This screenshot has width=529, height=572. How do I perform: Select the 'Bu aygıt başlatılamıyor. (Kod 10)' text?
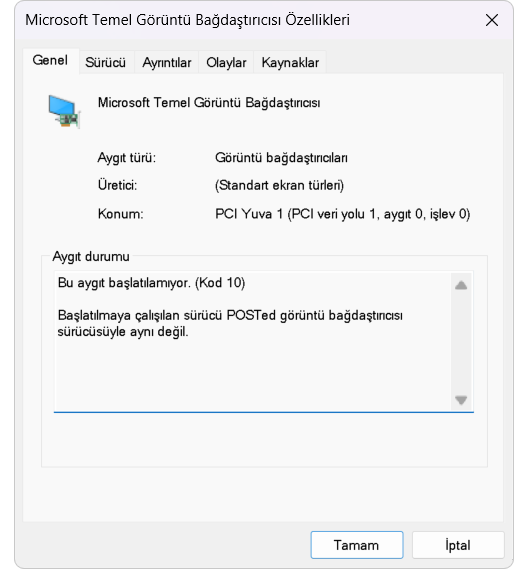coord(151,283)
